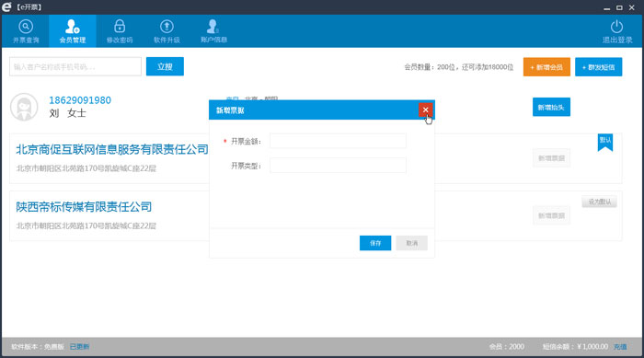Maximize the e开票 window
The height and width of the screenshot is (358, 644).
click(x=619, y=7)
